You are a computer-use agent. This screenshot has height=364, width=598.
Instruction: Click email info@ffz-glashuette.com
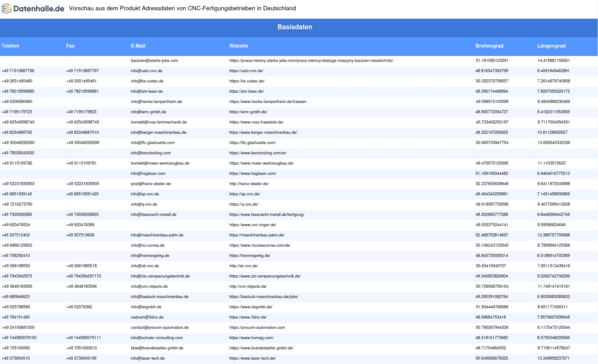click(153, 143)
